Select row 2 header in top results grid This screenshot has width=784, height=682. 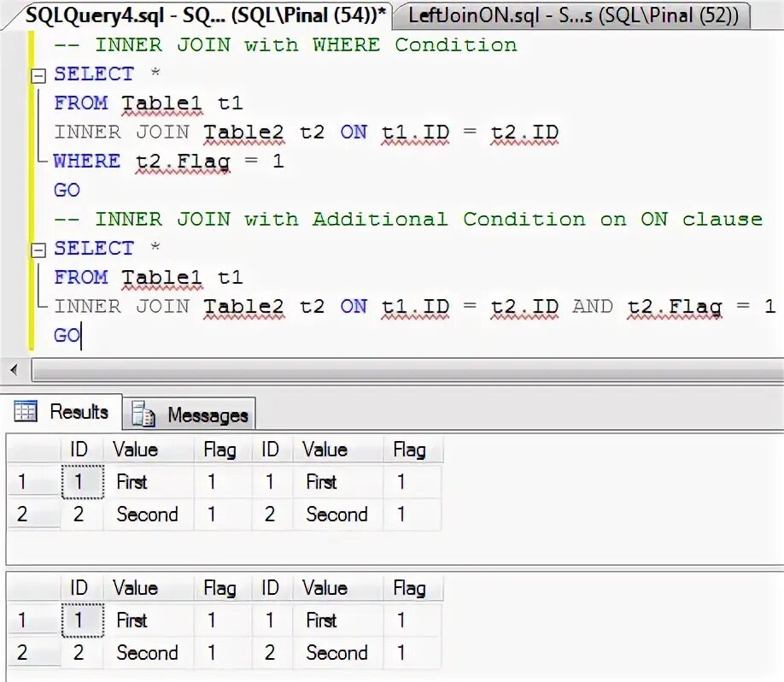[x=33, y=514]
